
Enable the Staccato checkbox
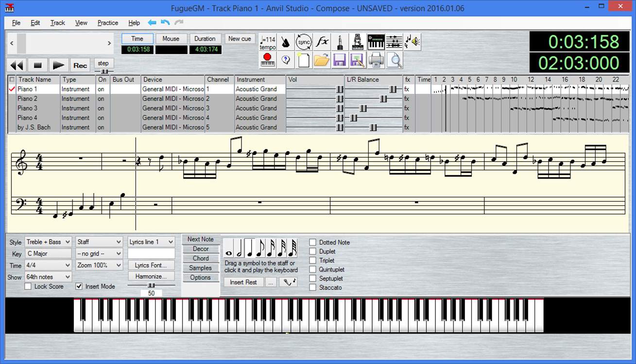313,287
